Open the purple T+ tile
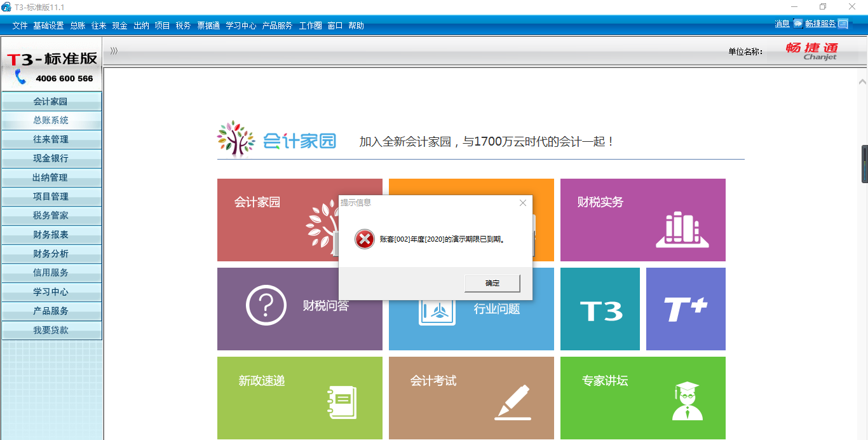This screenshot has width=868, height=440. 686,309
